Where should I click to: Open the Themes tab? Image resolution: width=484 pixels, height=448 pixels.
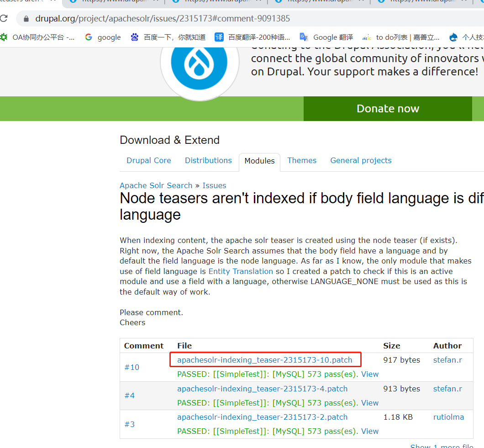pos(302,161)
